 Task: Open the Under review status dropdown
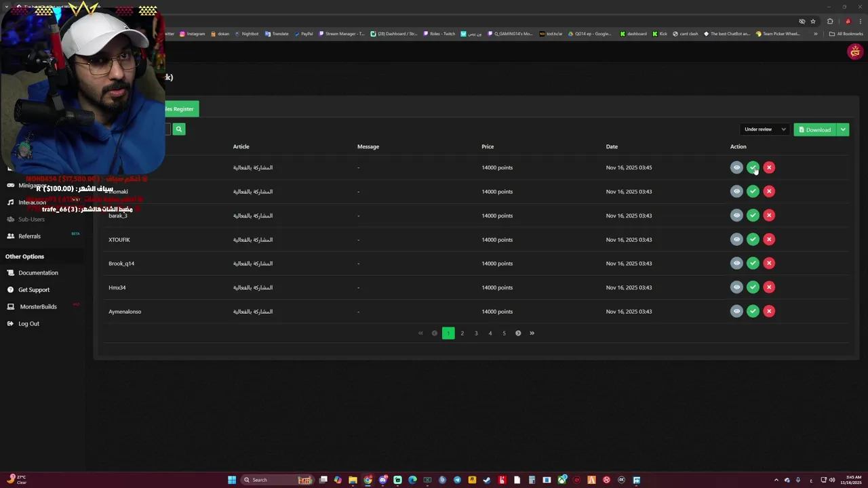(x=764, y=129)
